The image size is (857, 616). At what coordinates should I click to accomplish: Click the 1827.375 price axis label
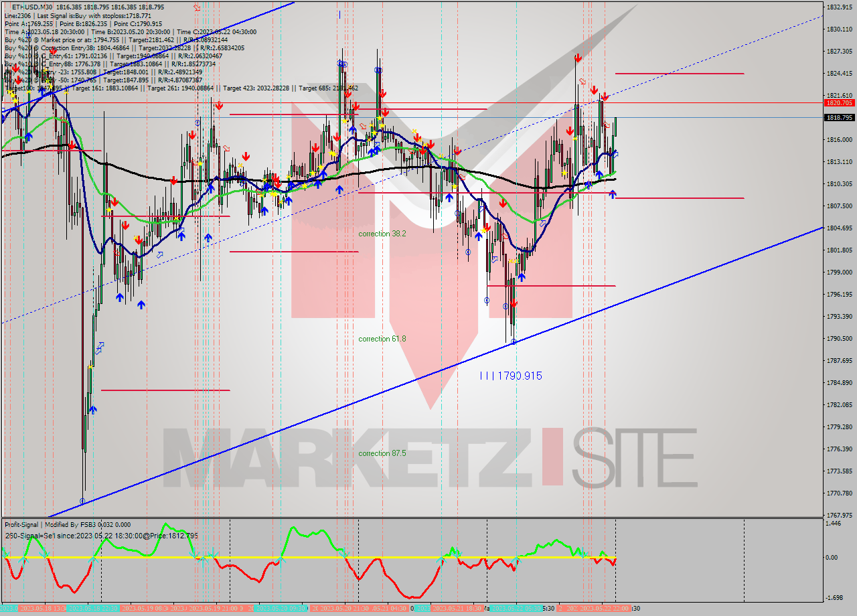click(x=839, y=51)
